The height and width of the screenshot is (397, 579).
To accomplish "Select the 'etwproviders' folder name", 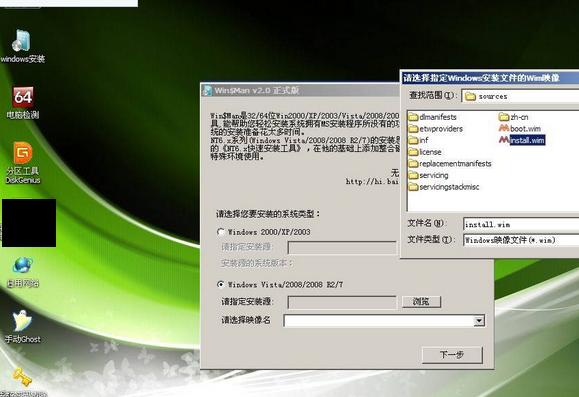I will [441, 129].
